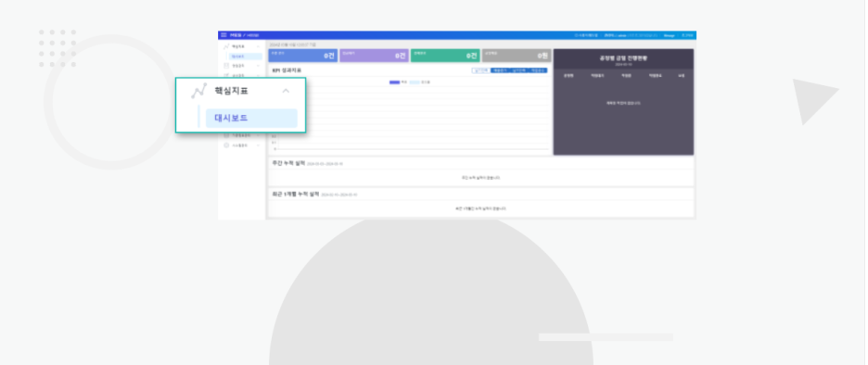
Task: Click the gray 0원 summary card
Action: point(516,56)
